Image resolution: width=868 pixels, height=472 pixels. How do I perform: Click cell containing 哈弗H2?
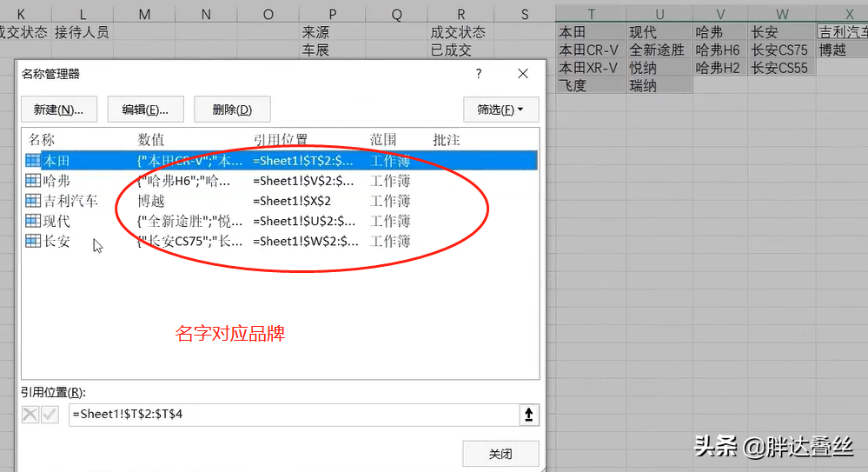coord(720,68)
